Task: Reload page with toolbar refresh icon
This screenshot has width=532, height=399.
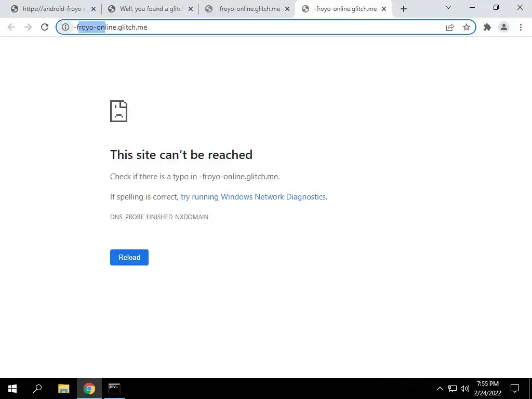Action: (45, 27)
